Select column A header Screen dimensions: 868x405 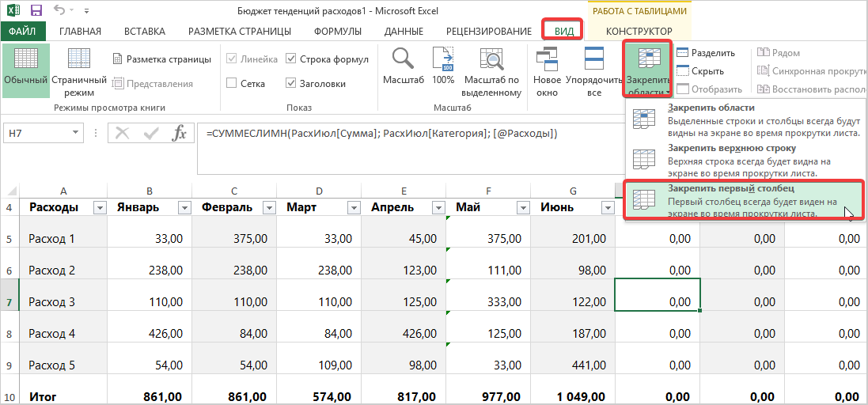tap(63, 191)
